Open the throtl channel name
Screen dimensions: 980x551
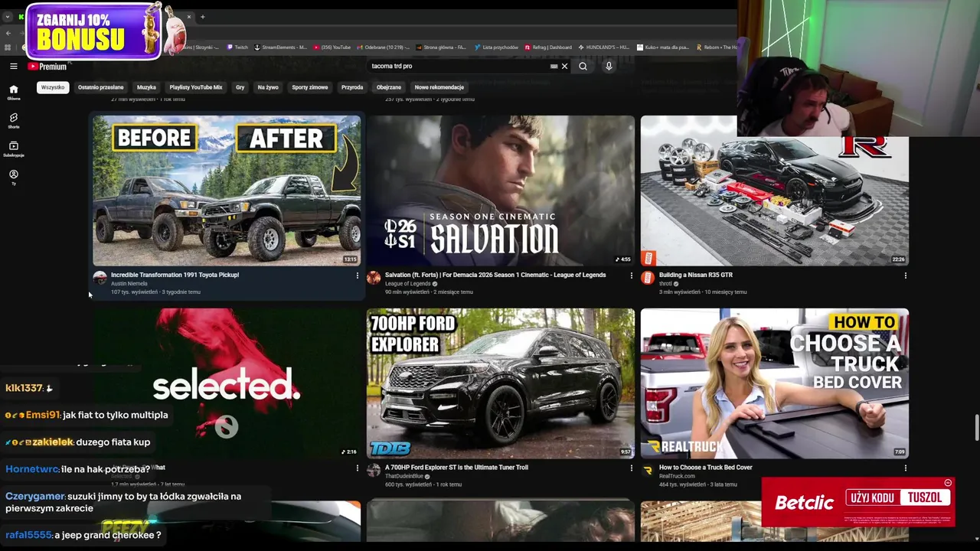[x=665, y=284]
